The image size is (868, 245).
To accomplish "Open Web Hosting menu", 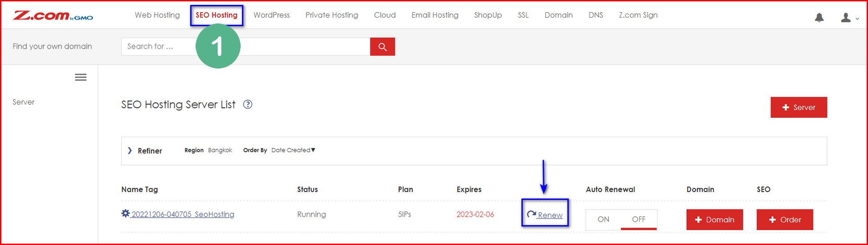I will (157, 15).
